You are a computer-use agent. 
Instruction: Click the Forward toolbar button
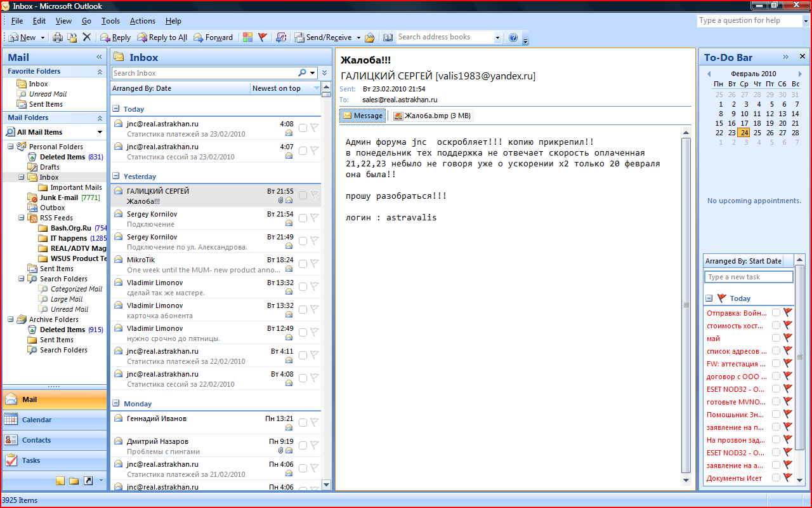coord(213,37)
